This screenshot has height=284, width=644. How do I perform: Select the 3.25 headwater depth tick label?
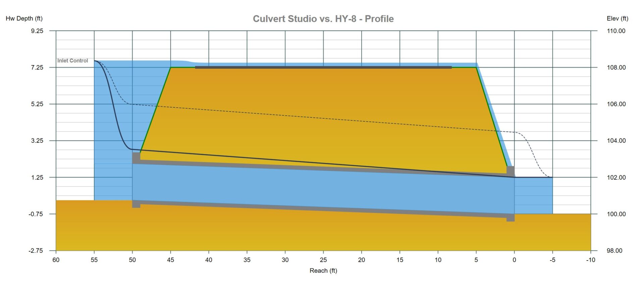click(37, 140)
